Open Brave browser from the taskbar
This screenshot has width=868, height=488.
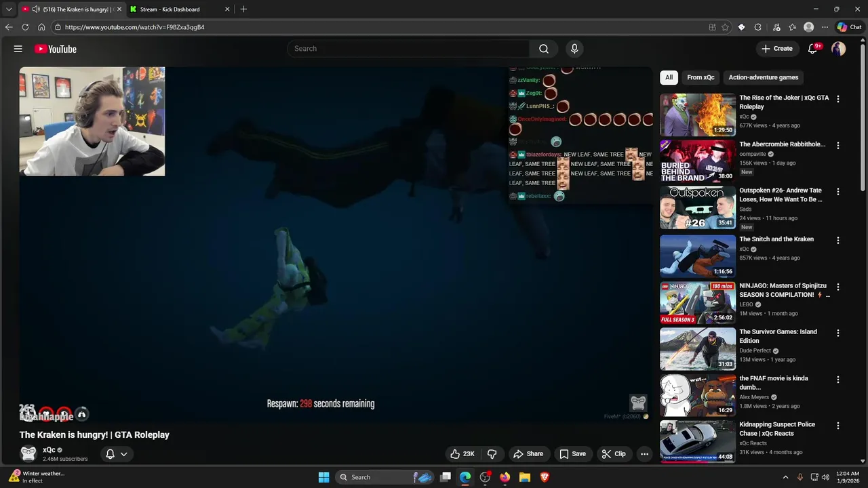click(x=545, y=477)
